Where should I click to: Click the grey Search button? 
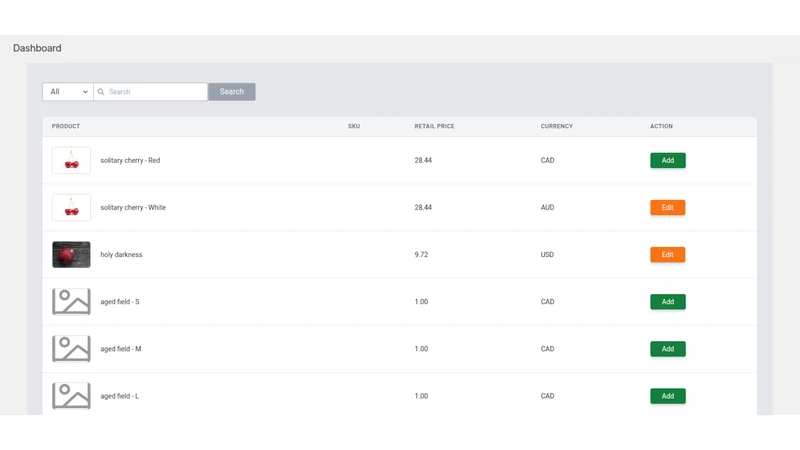(x=232, y=92)
